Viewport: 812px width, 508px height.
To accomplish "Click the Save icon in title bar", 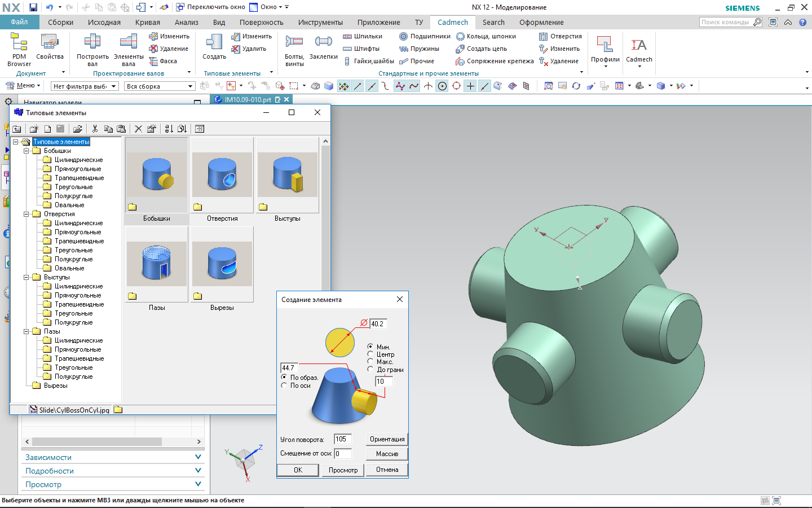I will (33, 7).
